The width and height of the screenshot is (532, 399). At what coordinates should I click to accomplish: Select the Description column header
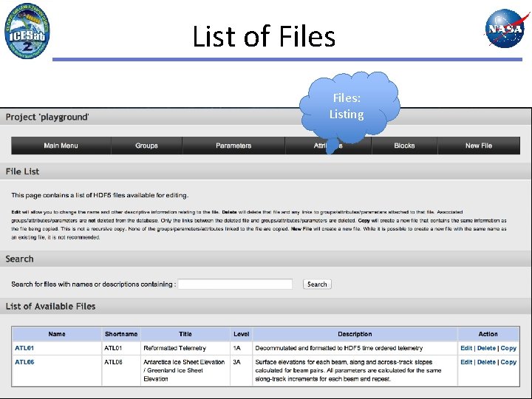tap(355, 334)
